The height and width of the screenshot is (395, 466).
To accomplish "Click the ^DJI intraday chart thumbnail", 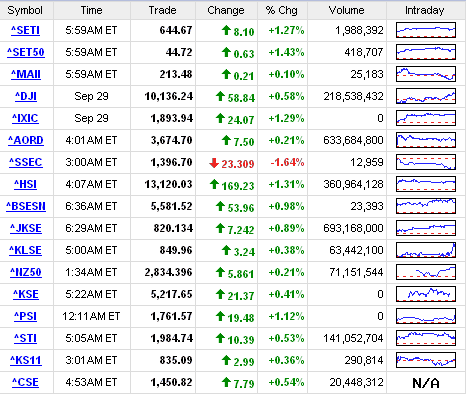I will 426,96.
